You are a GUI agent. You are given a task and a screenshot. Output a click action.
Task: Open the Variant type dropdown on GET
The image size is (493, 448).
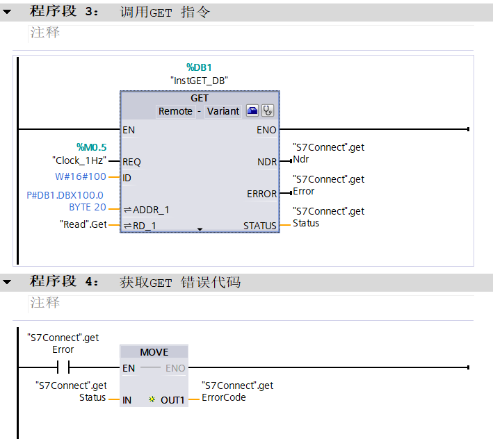223,111
